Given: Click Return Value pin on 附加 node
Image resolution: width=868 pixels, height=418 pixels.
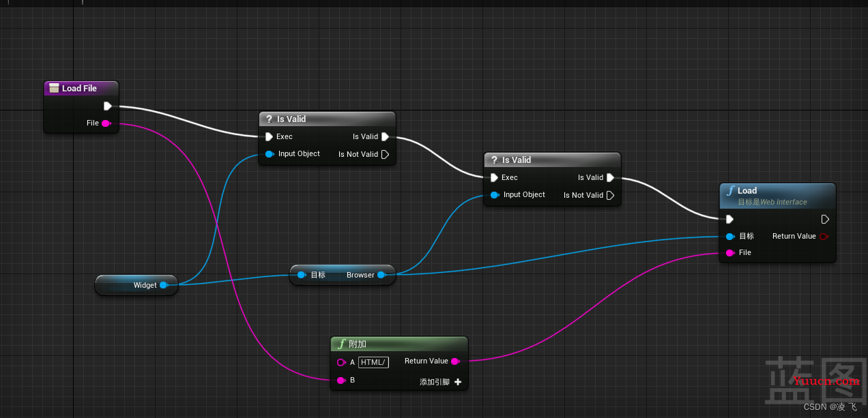Looking at the screenshot, I should tap(455, 361).
